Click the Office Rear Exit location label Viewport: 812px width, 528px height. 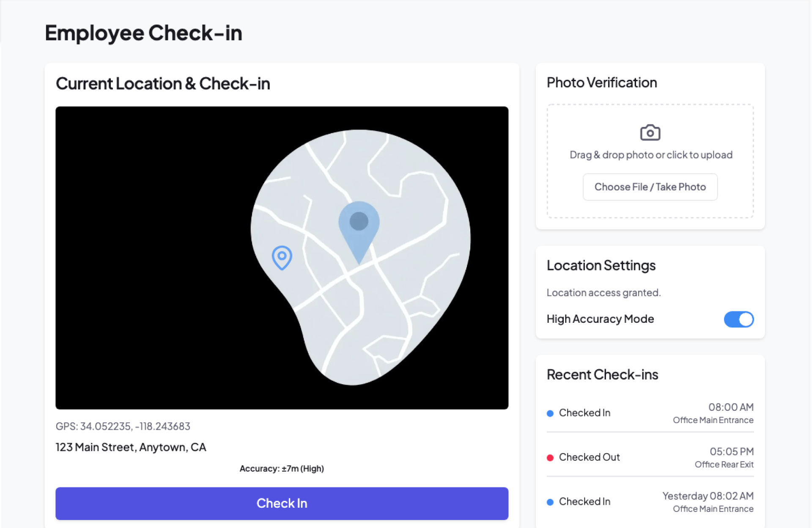724,465
